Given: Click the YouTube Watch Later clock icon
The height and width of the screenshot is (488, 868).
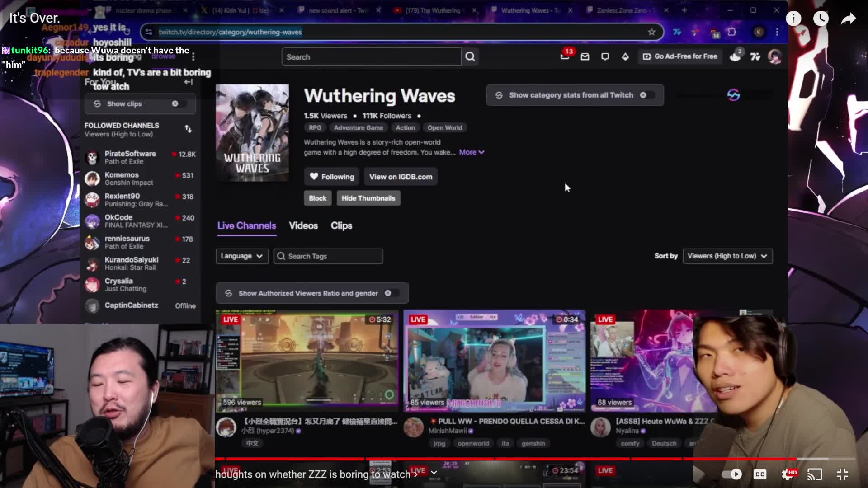Looking at the screenshot, I should [821, 19].
